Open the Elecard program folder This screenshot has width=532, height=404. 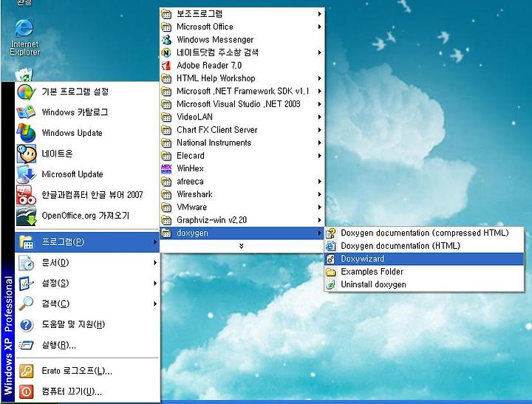pyautogui.click(x=242, y=156)
